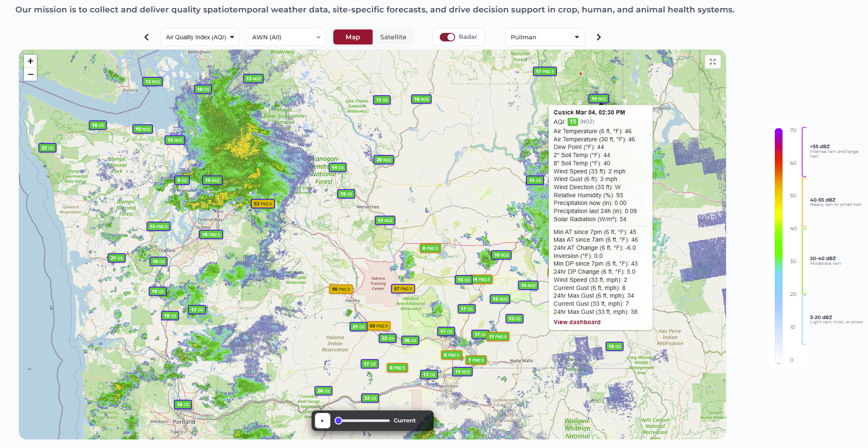Screen dimensions: 868x448
Task: Click the Current position handle on the timeline slider
Action: click(338, 421)
